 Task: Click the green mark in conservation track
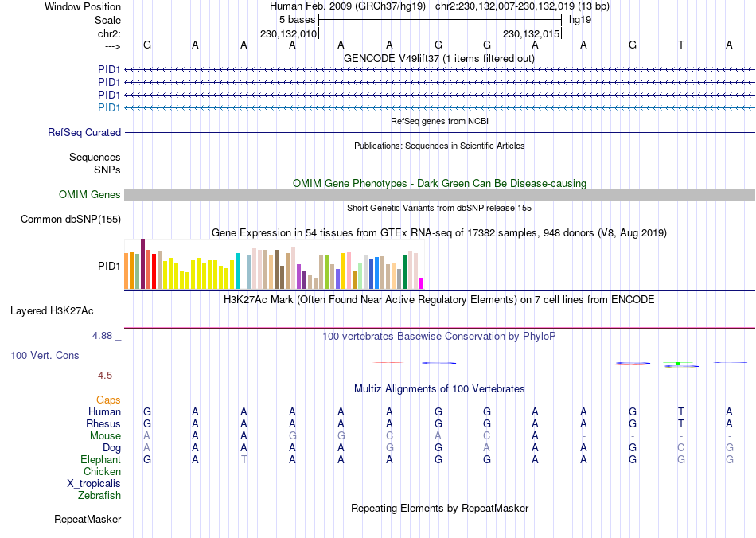(678, 363)
